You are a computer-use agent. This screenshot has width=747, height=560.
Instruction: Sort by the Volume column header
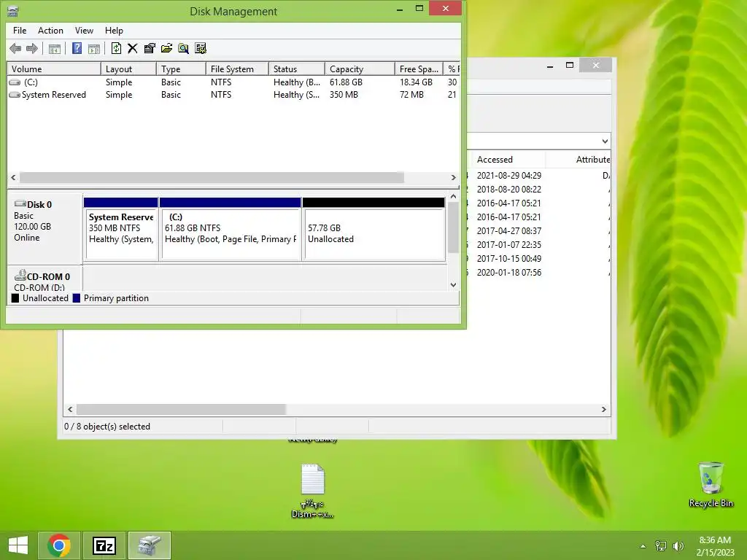54,69
